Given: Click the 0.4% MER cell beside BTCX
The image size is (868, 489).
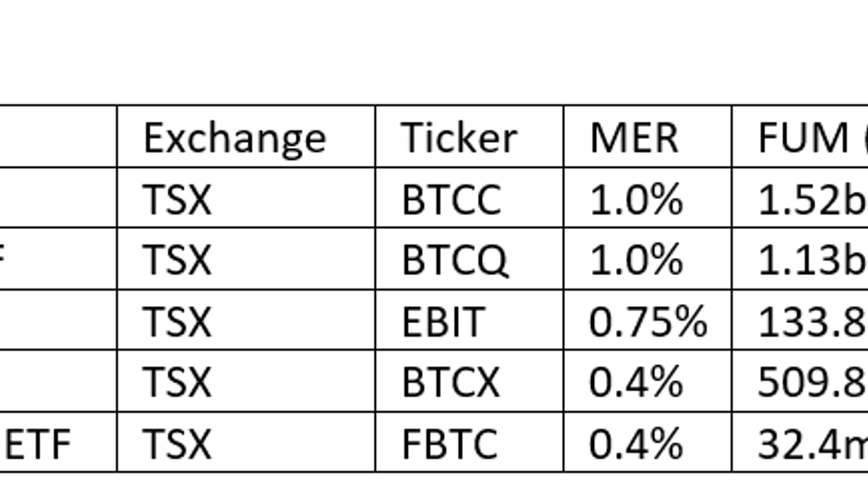Looking at the screenshot, I should click(647, 381).
